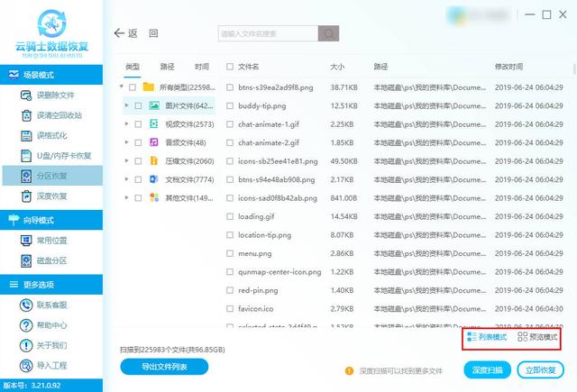Click the 导入工程 import icon
The image size is (577, 392).
click(26, 366)
